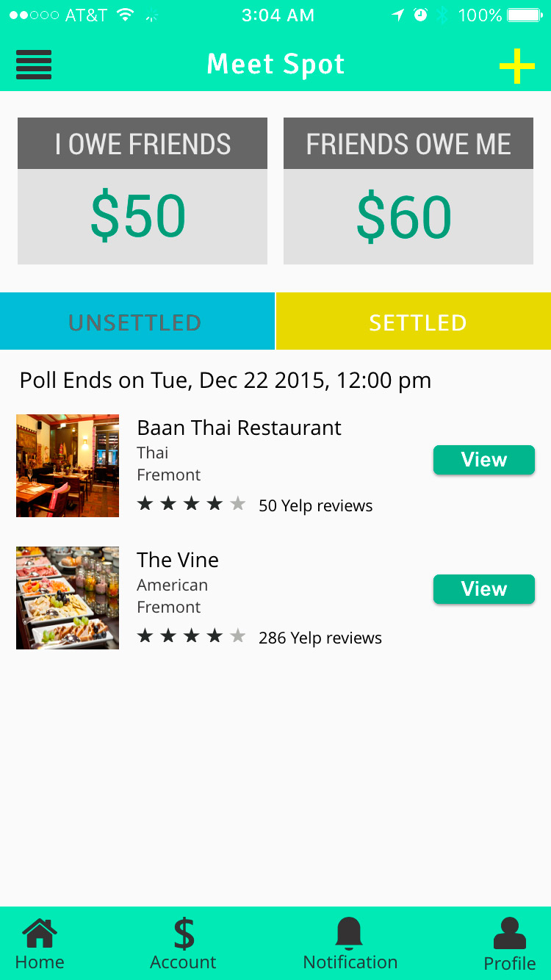Open the Account dollar icon
This screenshot has height=980, width=551.
click(184, 945)
